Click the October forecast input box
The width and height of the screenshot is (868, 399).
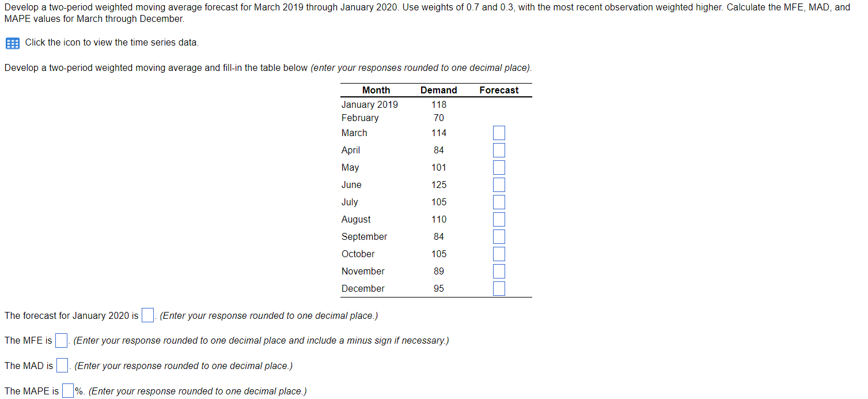[498, 254]
